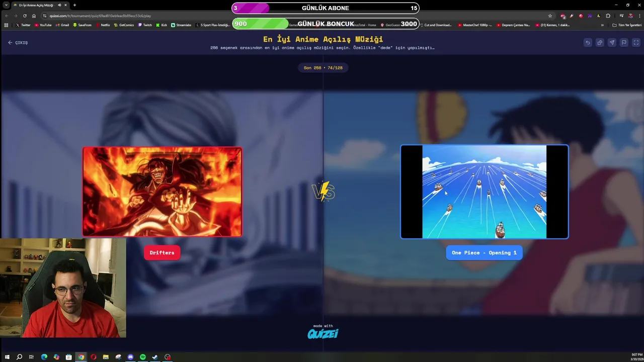Open GetComics bookmark
The width and height of the screenshot is (644, 362).
coord(124,25)
